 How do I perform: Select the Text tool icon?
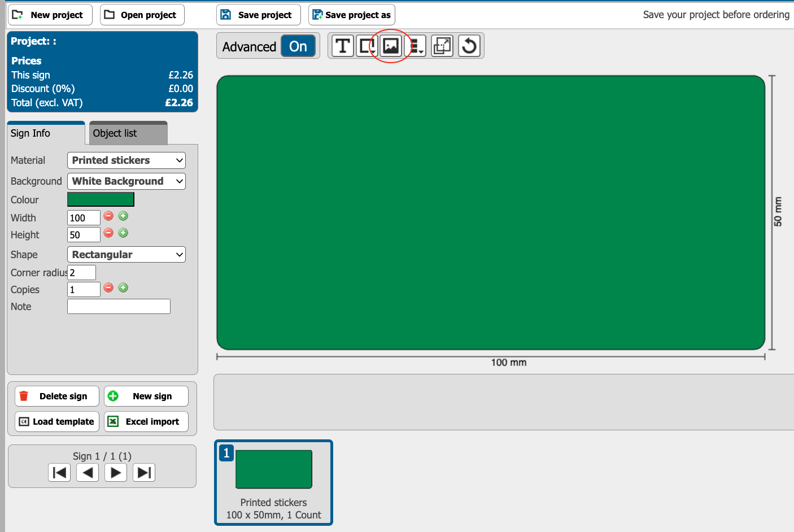point(342,46)
